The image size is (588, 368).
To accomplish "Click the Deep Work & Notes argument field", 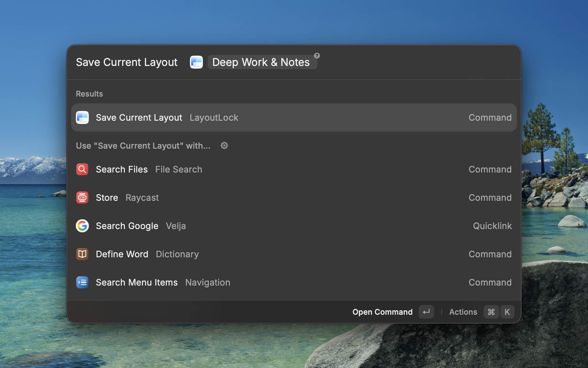I will (x=262, y=62).
